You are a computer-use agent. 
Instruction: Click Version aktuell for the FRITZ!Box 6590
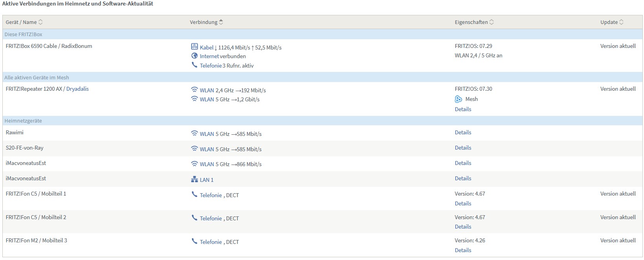(x=618, y=46)
